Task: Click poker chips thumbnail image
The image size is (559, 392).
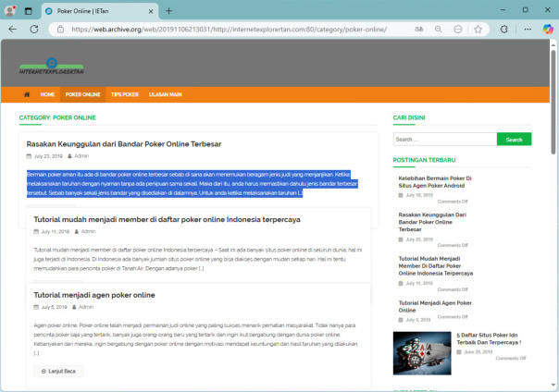Action: click(x=422, y=353)
